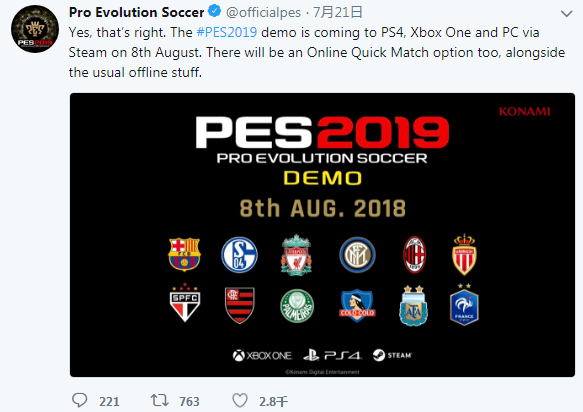The height and width of the screenshot is (412, 583).
Task: Click the retweet arrows icon
Action: pos(160,400)
